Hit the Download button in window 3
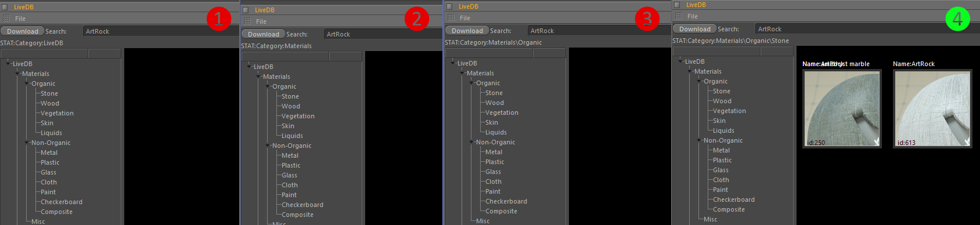The width and height of the screenshot is (980, 225). [x=467, y=31]
